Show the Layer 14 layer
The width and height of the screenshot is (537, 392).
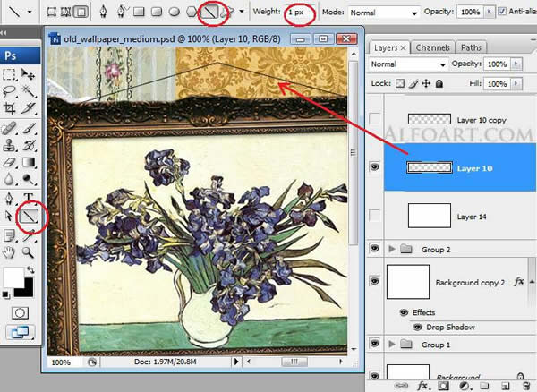(375, 216)
